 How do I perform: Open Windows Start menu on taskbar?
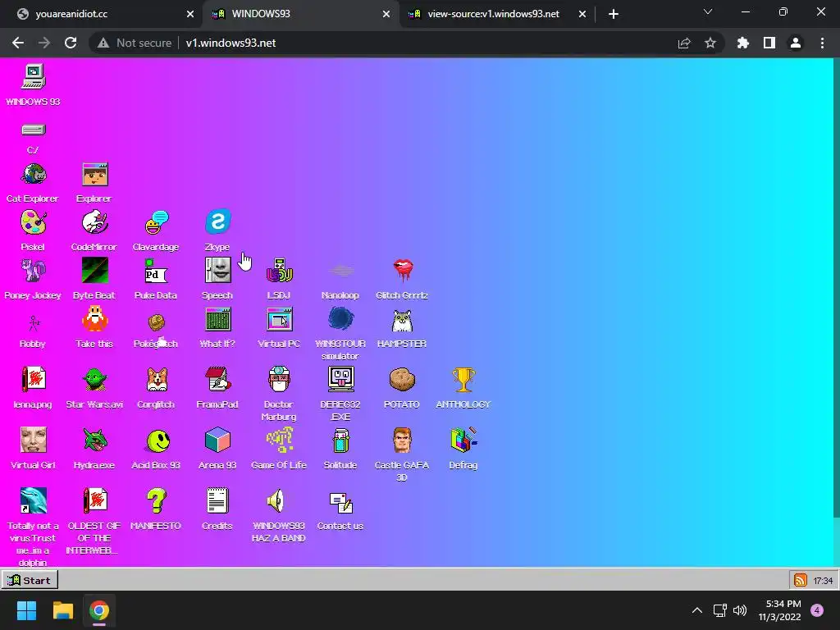[26, 610]
